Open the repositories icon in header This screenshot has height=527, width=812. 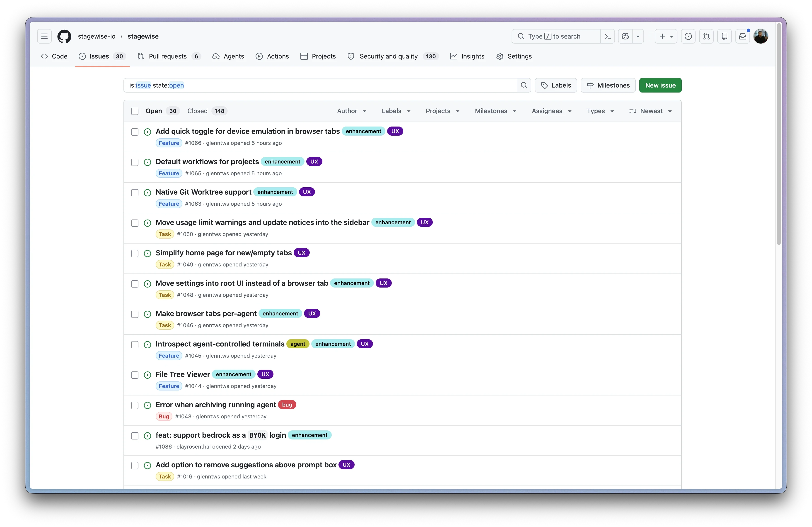[x=724, y=36]
